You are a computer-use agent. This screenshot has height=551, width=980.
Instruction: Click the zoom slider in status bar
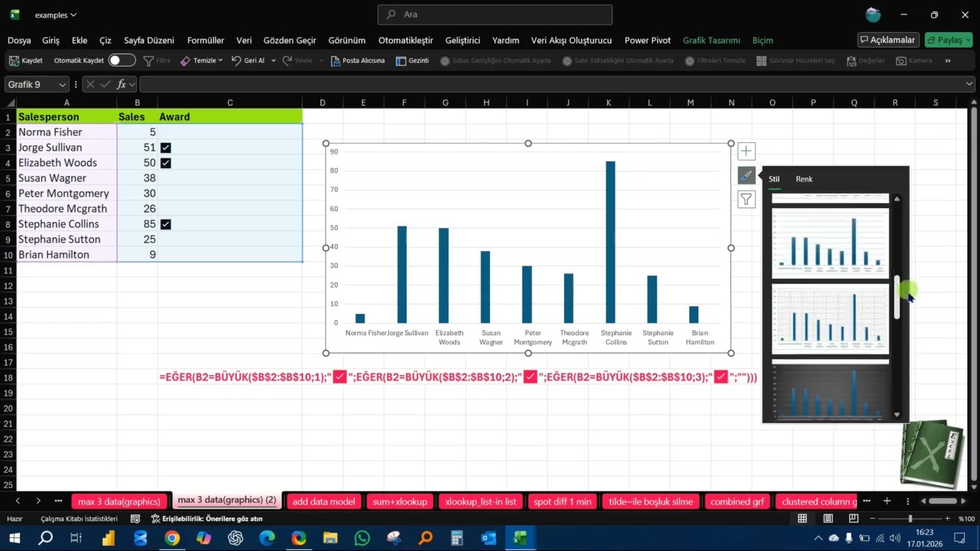[x=910, y=519]
